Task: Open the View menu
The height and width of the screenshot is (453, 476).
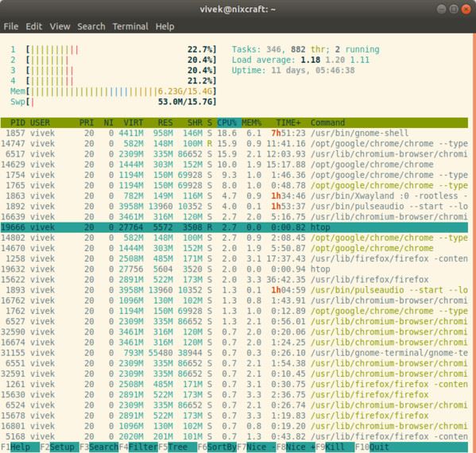Action: click(60, 26)
